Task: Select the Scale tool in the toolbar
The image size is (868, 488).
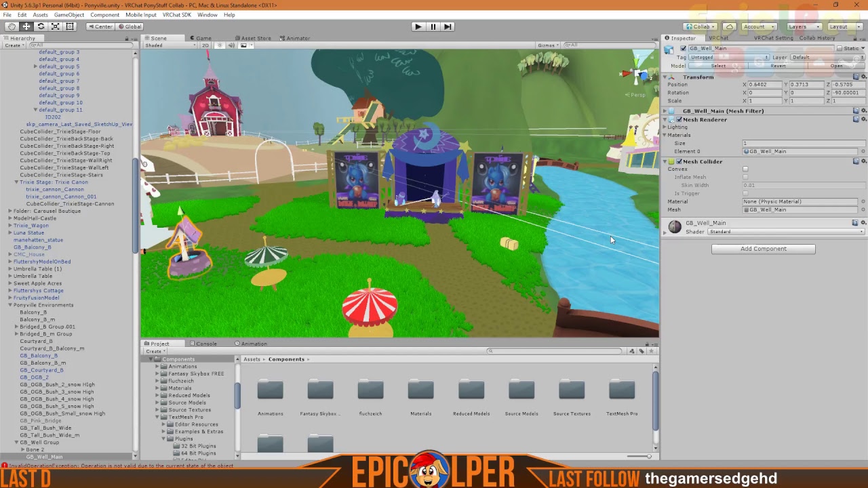Action: (x=55, y=26)
